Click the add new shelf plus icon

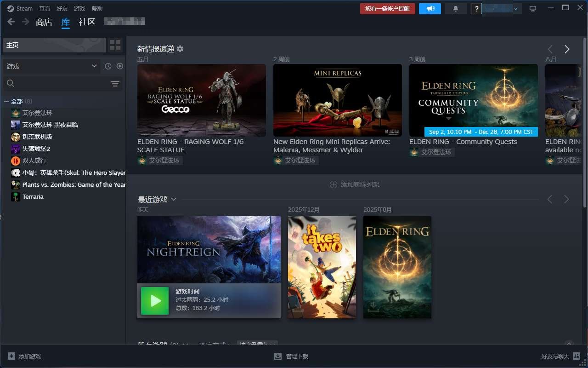pos(334,184)
